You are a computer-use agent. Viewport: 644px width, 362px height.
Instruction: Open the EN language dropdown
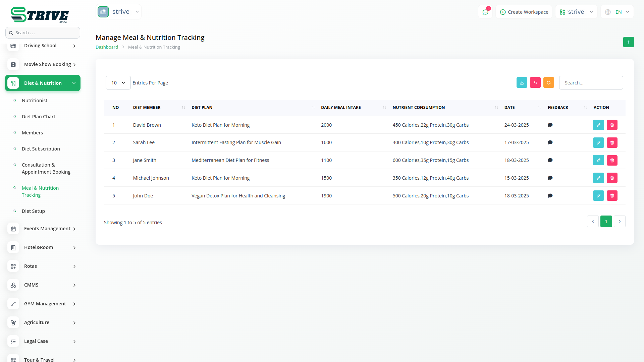point(617,12)
